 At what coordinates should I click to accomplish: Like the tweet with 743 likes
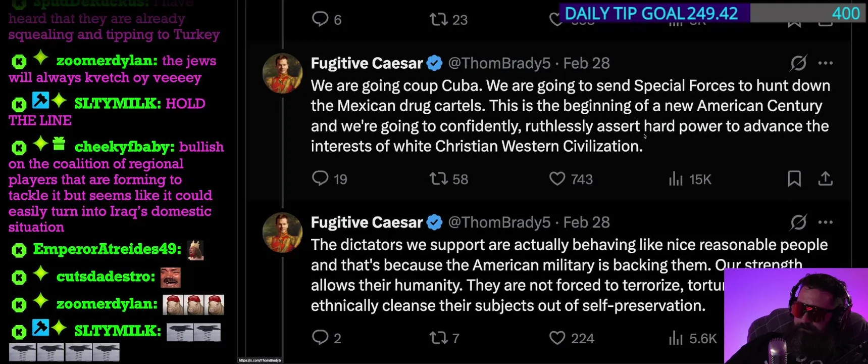pos(557,178)
